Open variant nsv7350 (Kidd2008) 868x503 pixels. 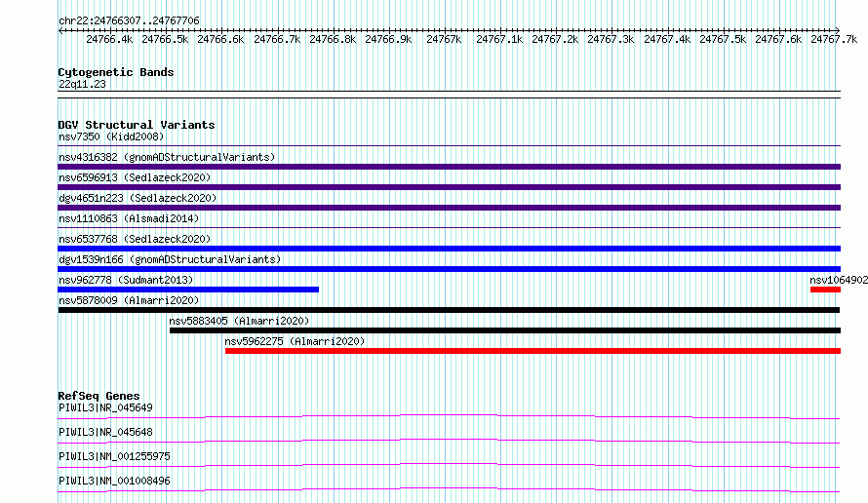click(x=111, y=136)
